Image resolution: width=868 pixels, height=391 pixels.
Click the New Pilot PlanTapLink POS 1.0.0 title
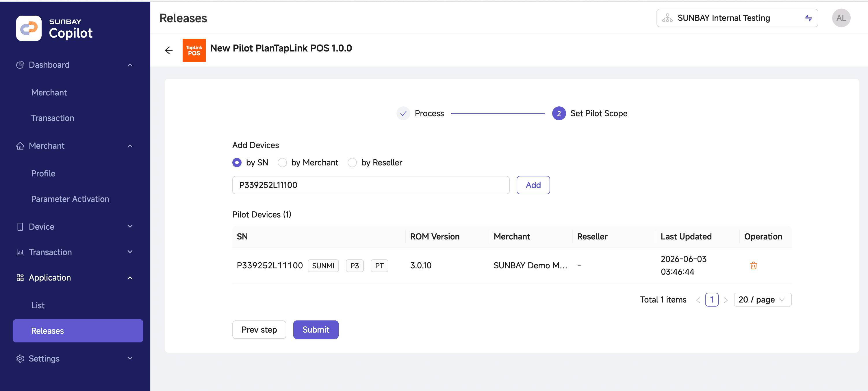(x=281, y=48)
